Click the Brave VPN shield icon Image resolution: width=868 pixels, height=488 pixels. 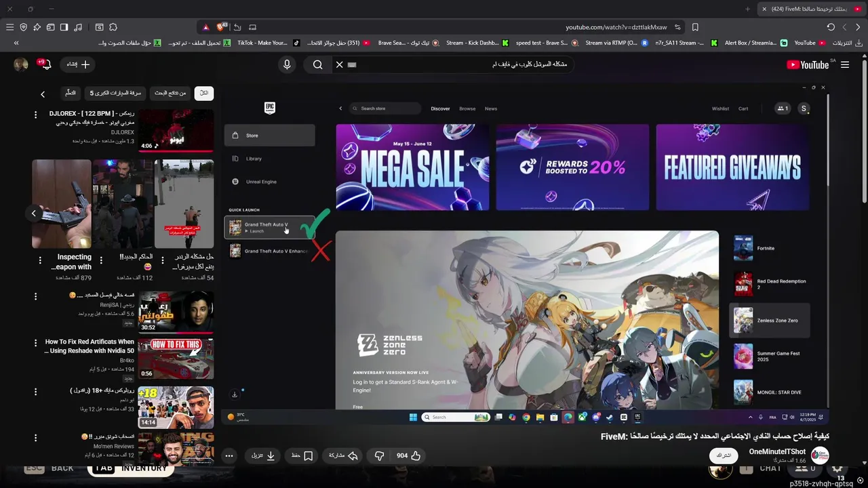point(23,27)
